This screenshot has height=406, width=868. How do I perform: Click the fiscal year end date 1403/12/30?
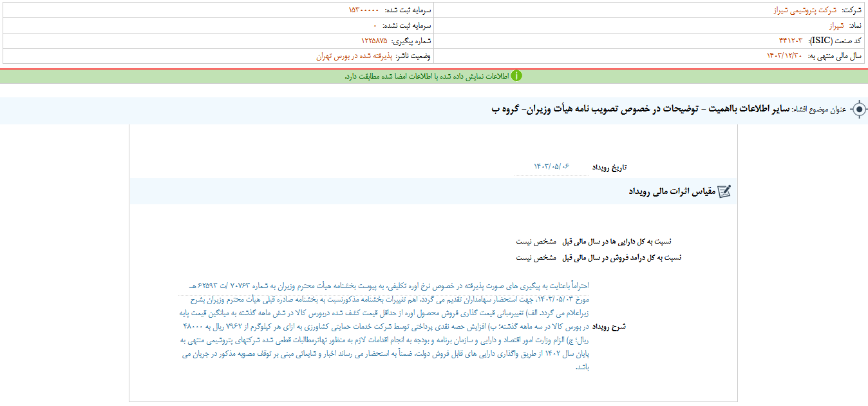(785, 56)
